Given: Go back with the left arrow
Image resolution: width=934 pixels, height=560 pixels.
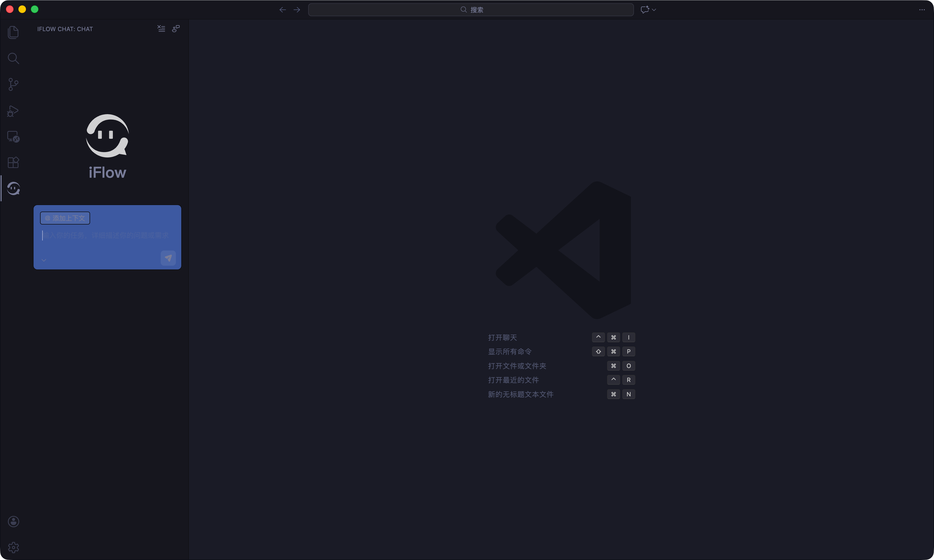Looking at the screenshot, I should tap(282, 10).
